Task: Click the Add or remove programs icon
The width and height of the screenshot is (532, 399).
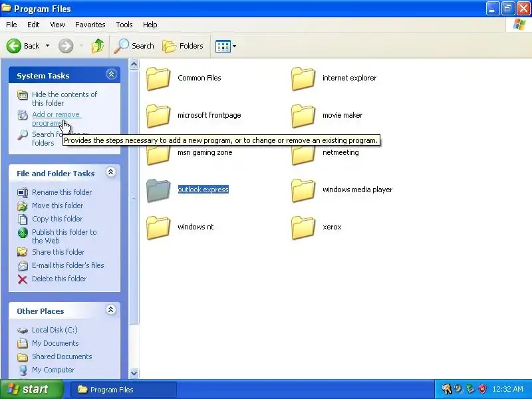Action: [23, 115]
